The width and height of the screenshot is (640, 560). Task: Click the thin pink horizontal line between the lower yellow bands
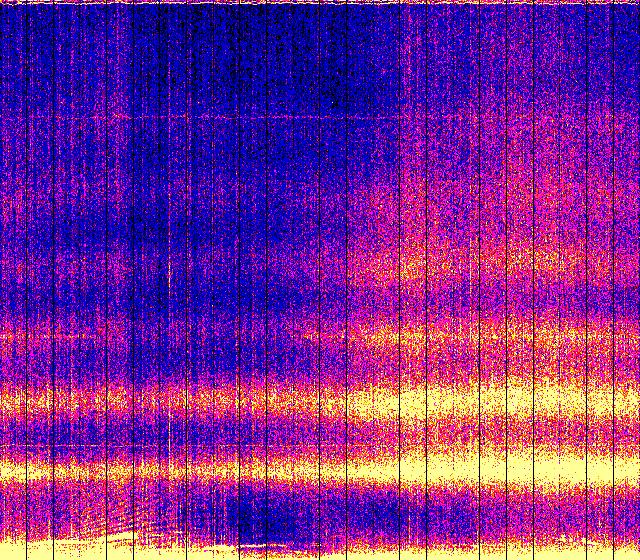[100, 445]
